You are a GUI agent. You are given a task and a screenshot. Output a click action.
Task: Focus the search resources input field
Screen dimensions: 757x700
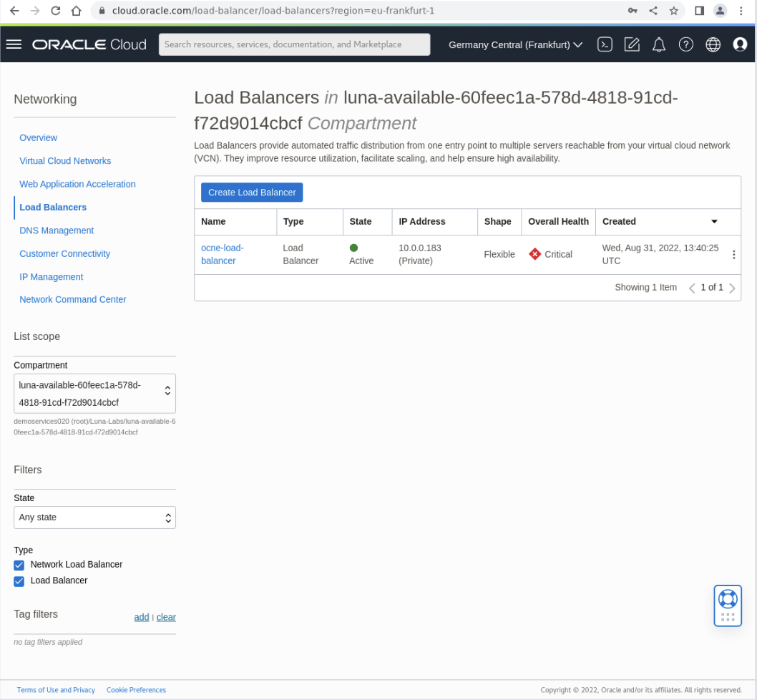[x=294, y=44]
